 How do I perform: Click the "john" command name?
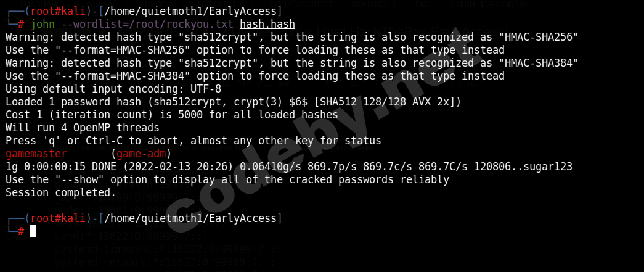coord(42,24)
